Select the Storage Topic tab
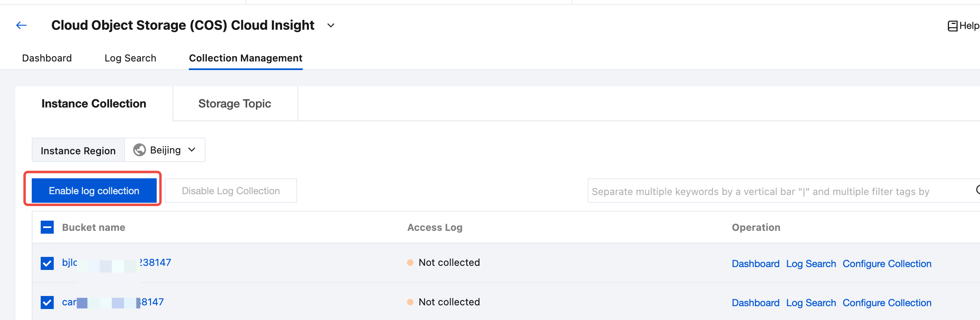Screen dimensions: 980x320 pyautogui.click(x=234, y=104)
